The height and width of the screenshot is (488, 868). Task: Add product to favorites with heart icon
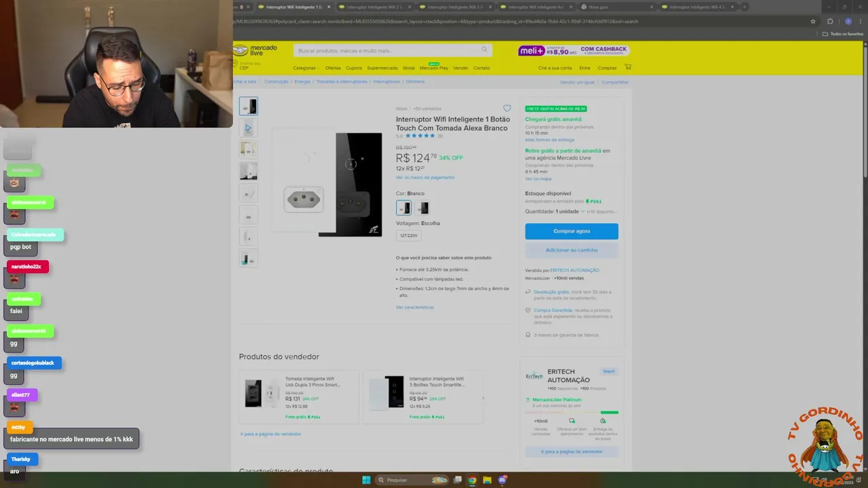(x=507, y=108)
